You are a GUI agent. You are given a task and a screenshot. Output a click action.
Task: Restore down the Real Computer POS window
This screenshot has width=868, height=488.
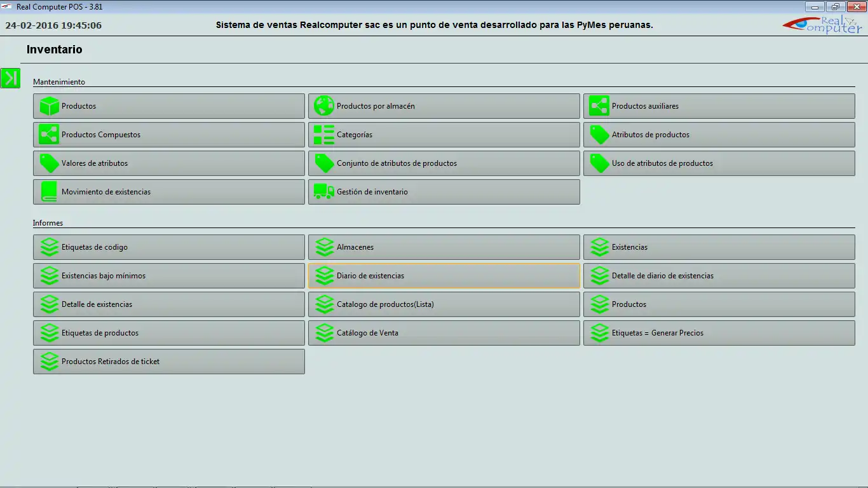(x=836, y=7)
